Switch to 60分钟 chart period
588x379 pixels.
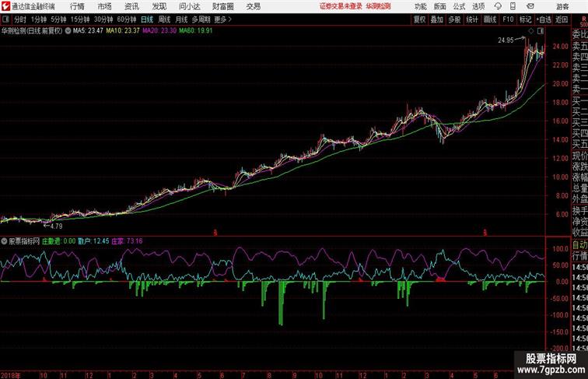(127, 19)
